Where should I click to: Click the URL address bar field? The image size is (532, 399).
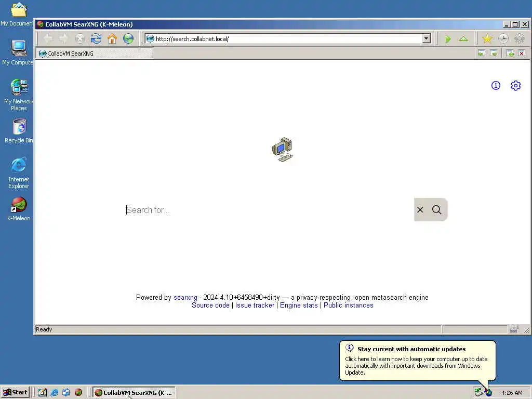click(288, 38)
